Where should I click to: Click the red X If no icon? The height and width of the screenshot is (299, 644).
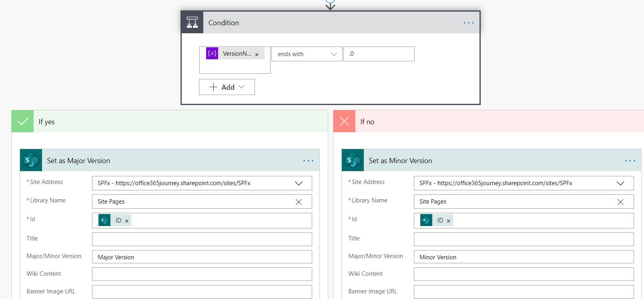click(x=345, y=121)
